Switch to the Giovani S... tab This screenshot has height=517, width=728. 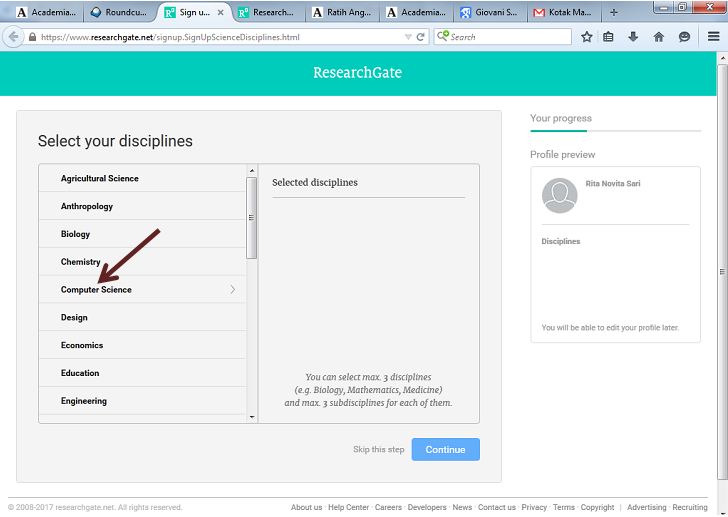490,13
